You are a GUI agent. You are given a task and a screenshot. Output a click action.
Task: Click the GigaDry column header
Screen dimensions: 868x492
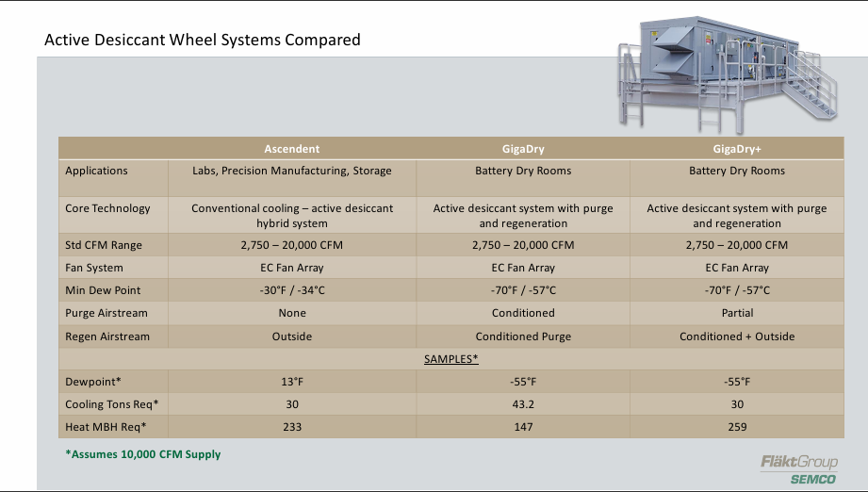click(x=522, y=149)
